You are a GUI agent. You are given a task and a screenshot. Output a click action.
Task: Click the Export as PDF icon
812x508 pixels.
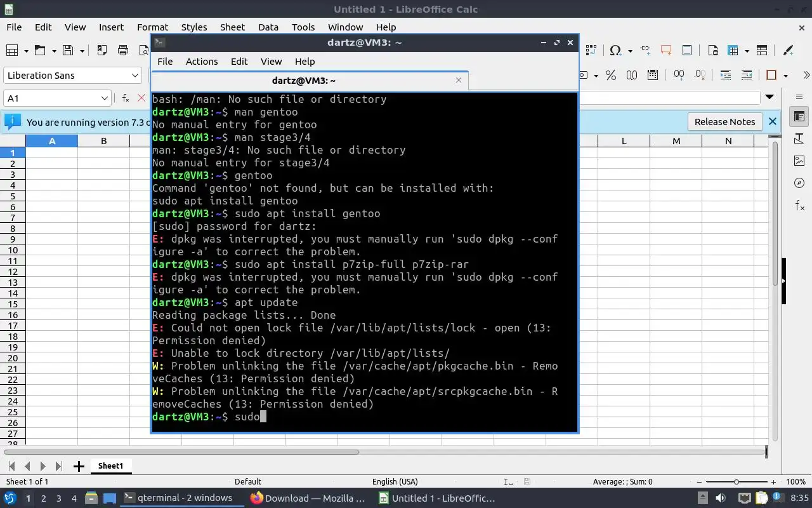click(x=101, y=50)
